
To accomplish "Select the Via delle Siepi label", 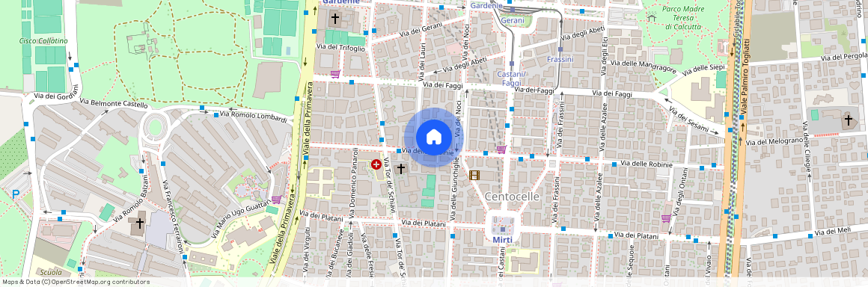I will 704,71.
